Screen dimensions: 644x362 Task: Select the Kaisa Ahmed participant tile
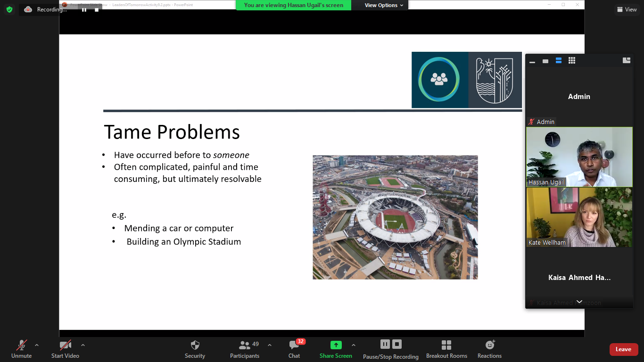click(x=579, y=278)
